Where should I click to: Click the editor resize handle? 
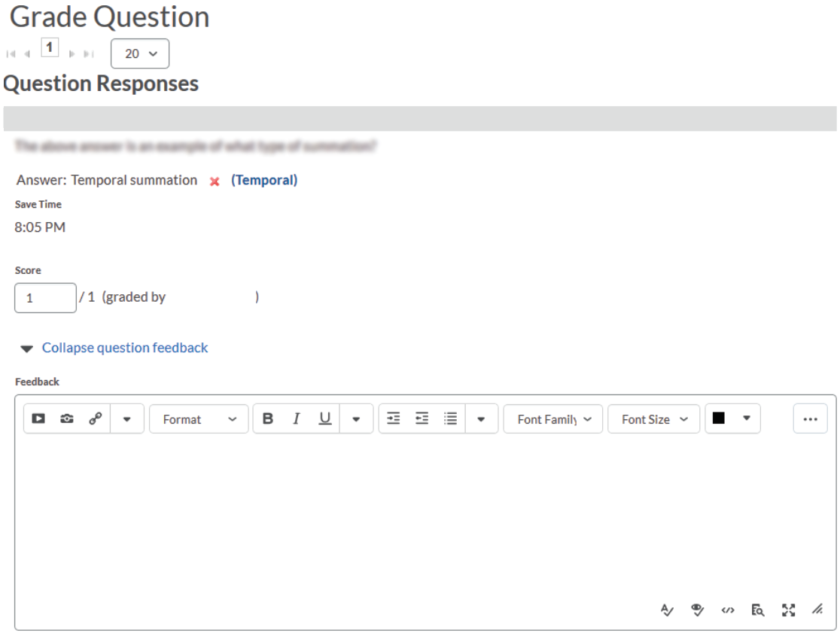pos(817,609)
